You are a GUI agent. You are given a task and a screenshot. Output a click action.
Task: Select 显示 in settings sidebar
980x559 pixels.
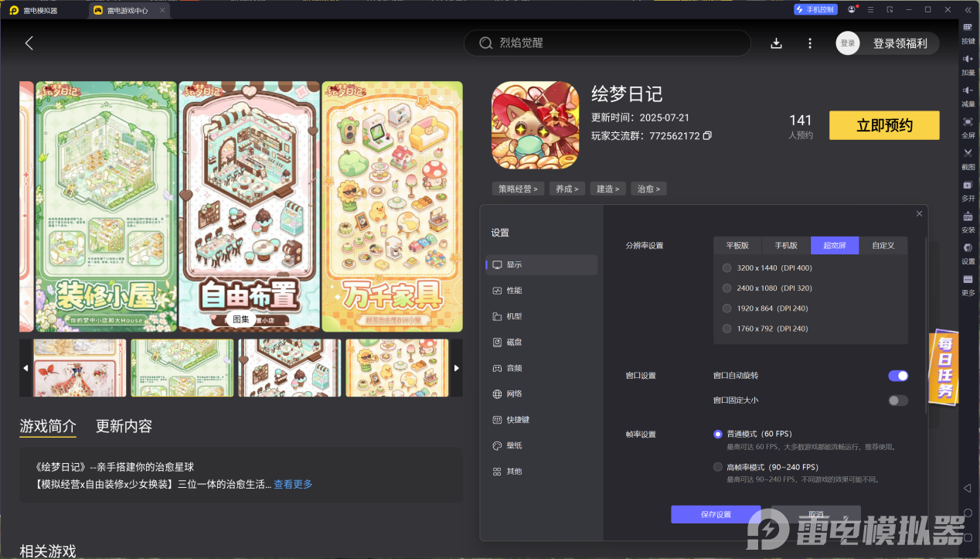coord(541,265)
